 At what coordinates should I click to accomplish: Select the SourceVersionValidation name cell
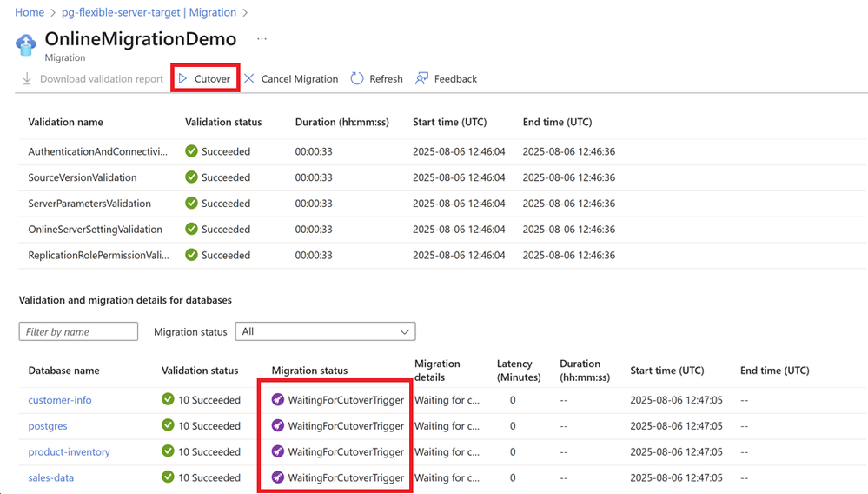[x=83, y=177]
